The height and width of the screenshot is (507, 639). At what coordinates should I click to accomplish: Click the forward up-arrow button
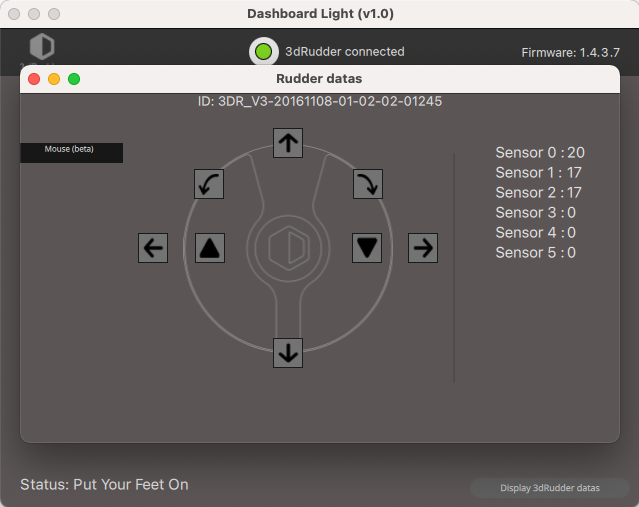288,143
